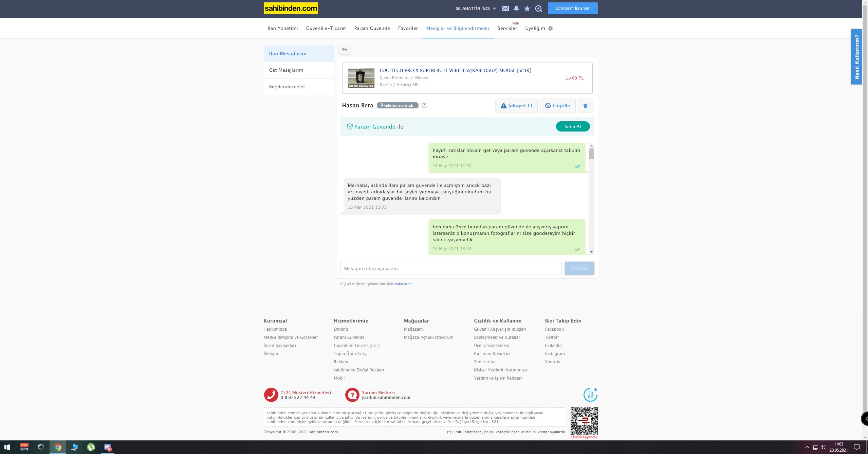Open the bell notifications icon
Image resolution: width=868 pixels, height=454 pixels.
pos(516,8)
